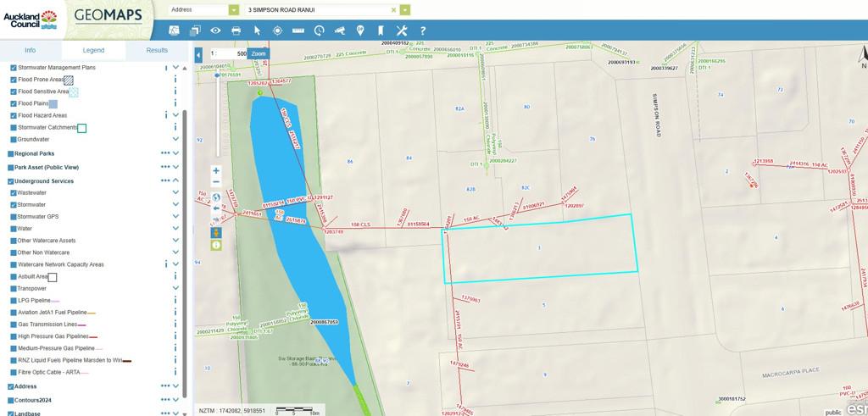
Task: Open the help question mark icon
Action: [x=422, y=31]
